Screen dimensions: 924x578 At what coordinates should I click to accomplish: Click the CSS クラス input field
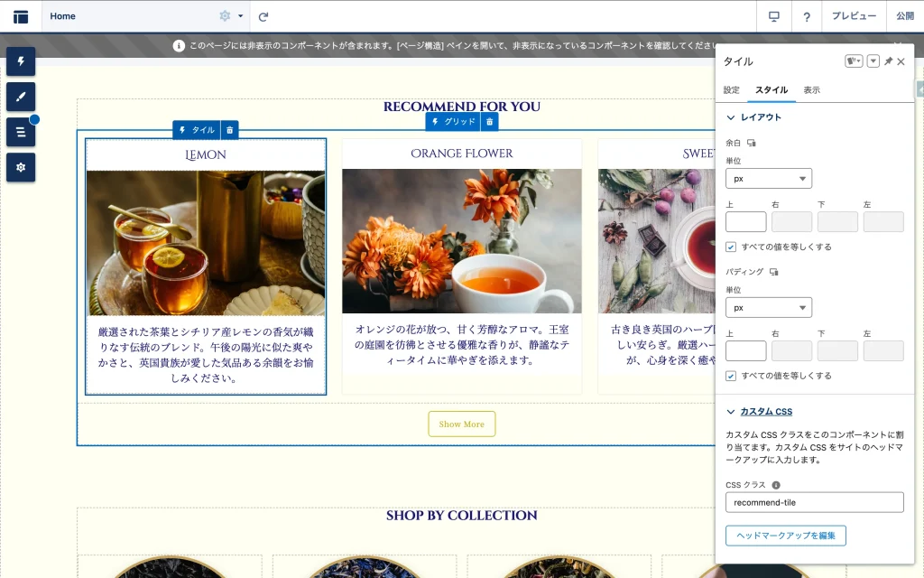pos(814,502)
